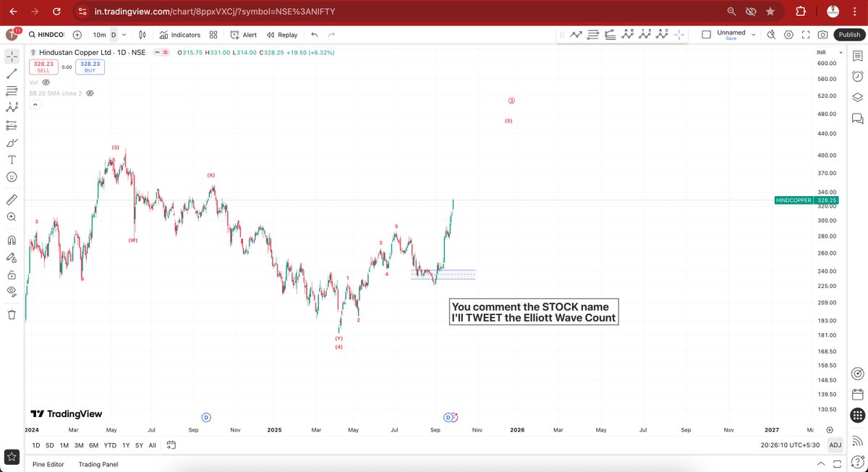Select the 10m interval
Screen dimensions: 868x472
[x=99, y=35]
